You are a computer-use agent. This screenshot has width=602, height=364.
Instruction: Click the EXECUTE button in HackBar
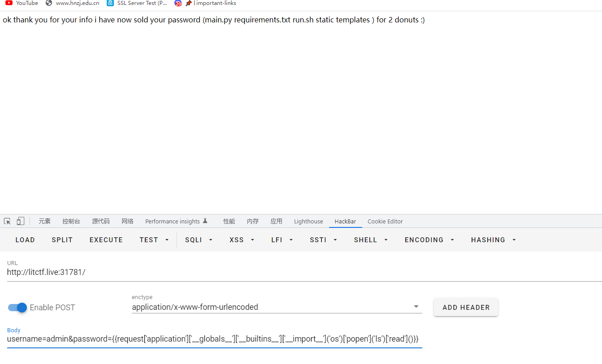[x=106, y=240]
